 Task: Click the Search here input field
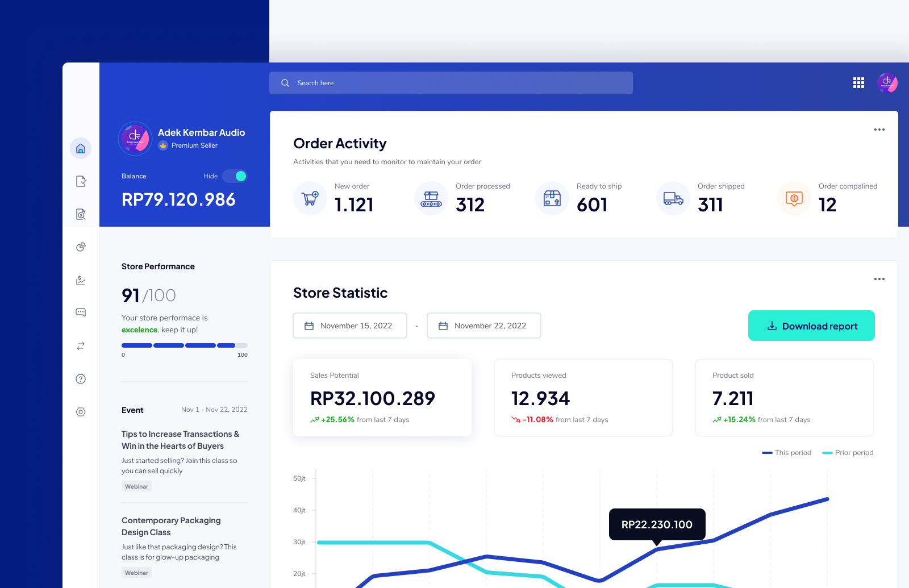pos(451,82)
